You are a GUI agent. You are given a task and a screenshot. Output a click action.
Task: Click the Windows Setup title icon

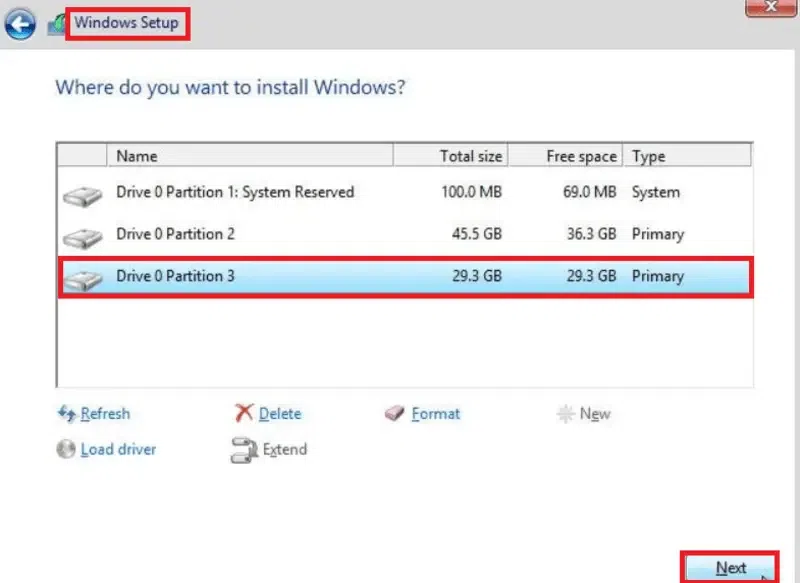[x=56, y=24]
